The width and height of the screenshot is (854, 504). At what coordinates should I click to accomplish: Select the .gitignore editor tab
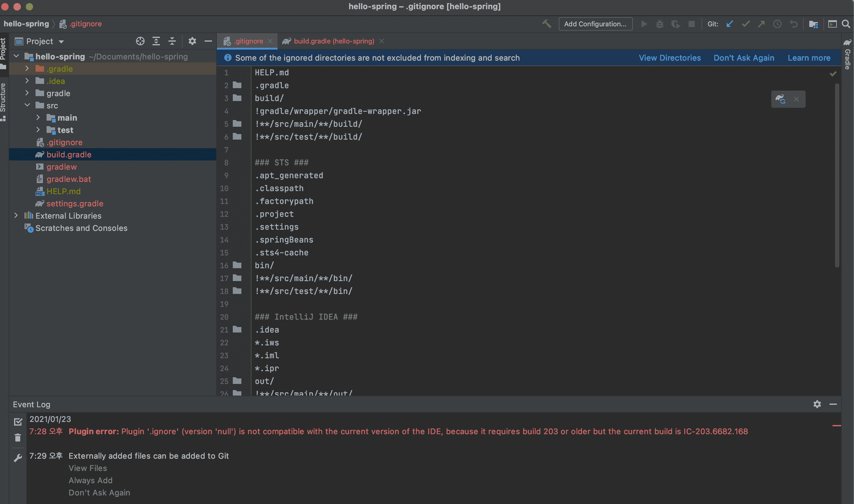point(248,41)
